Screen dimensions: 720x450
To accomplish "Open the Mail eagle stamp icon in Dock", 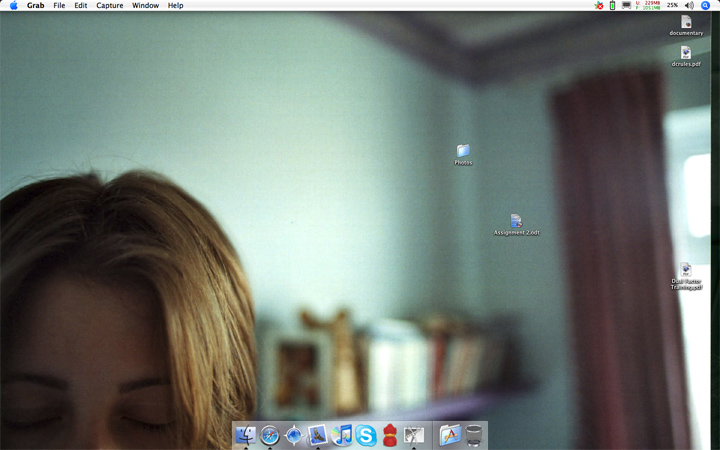I will [318, 434].
